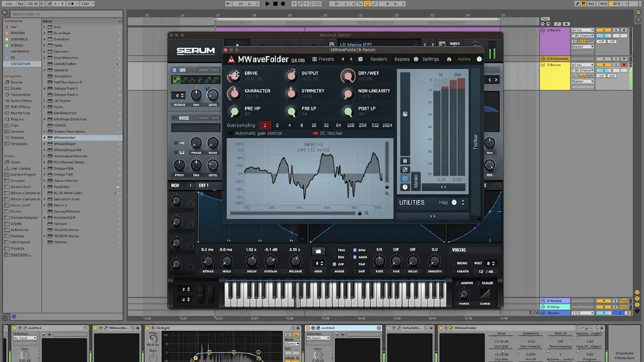The height and width of the screenshot is (362, 644).
Task: Toggle 1 Serum track activator
Action: pos(604,30)
